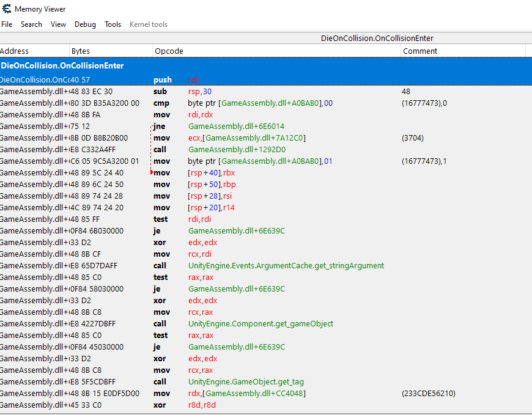This screenshot has width=532, height=415.
Task: Open the File menu
Action: pos(7,24)
